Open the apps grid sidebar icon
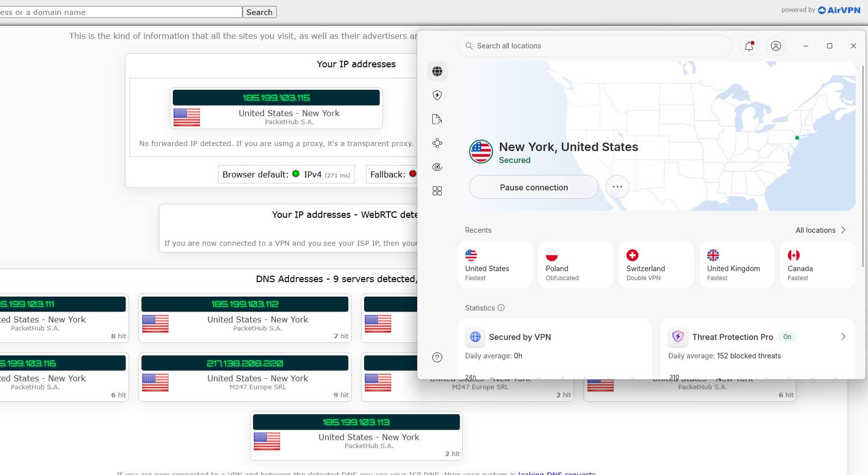Image resolution: width=868 pixels, height=475 pixels. coord(437,191)
